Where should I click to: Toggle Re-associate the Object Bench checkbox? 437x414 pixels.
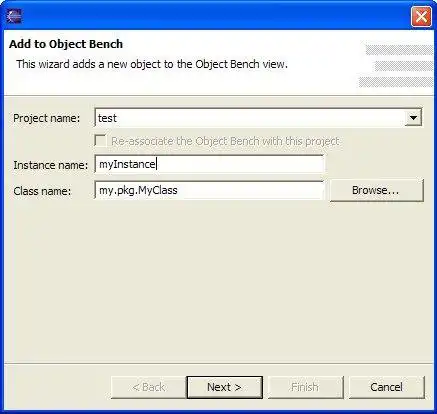[100, 141]
